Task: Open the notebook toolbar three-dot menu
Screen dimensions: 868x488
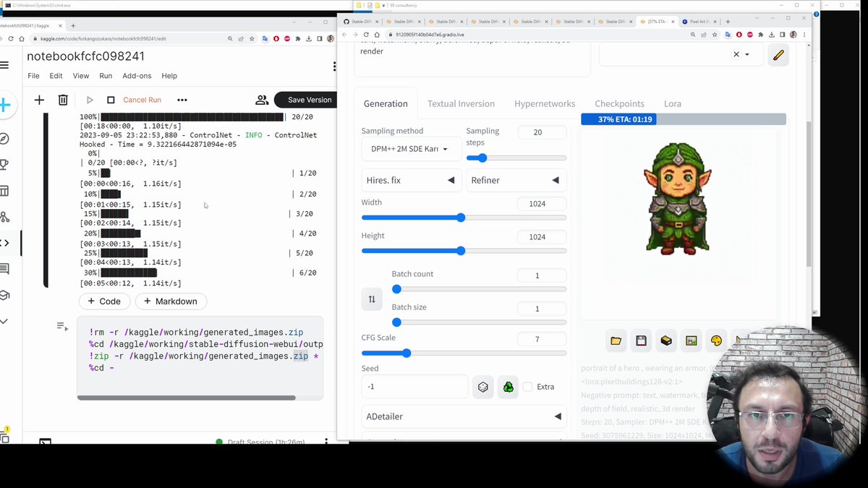Action: 182,100
